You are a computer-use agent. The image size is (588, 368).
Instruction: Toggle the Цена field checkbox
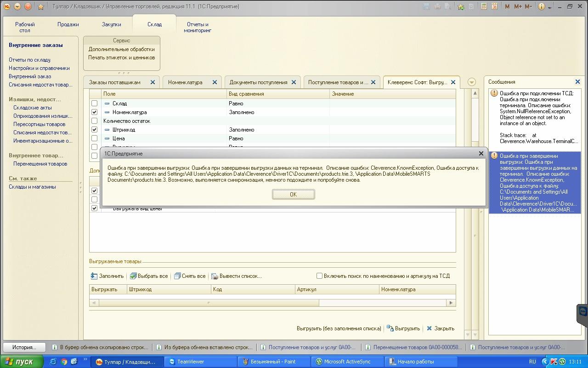click(x=94, y=138)
